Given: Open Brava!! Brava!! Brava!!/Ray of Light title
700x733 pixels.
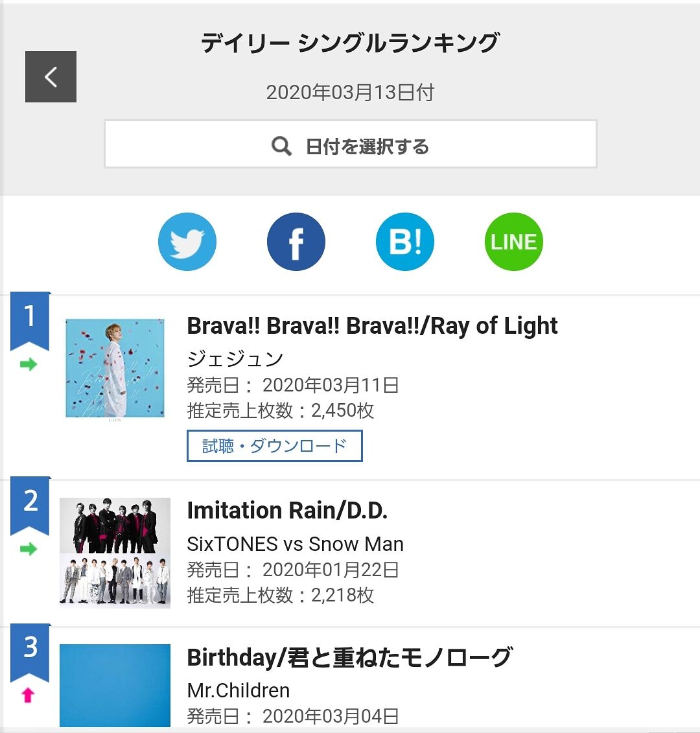Looking at the screenshot, I should 372,326.
